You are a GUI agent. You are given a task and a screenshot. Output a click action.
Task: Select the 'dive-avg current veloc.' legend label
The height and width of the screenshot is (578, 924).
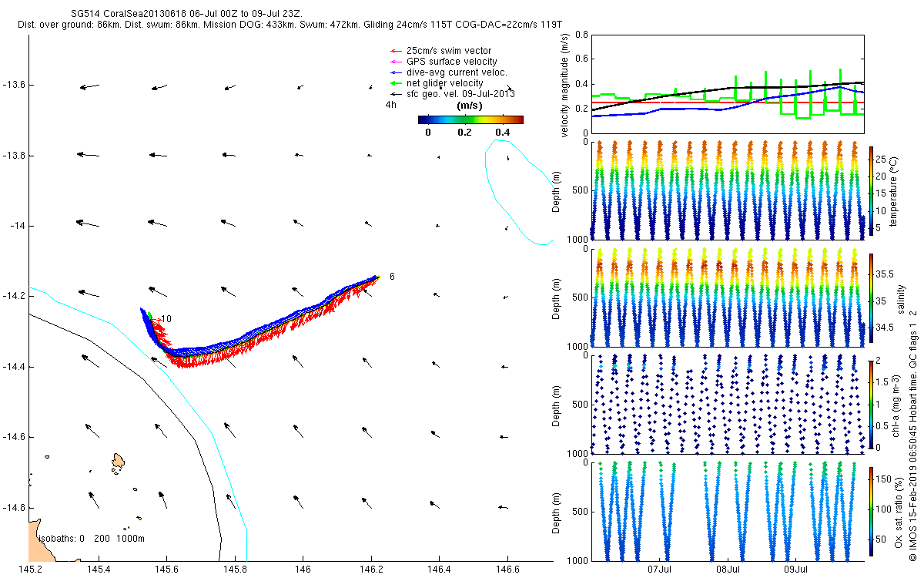click(457, 72)
